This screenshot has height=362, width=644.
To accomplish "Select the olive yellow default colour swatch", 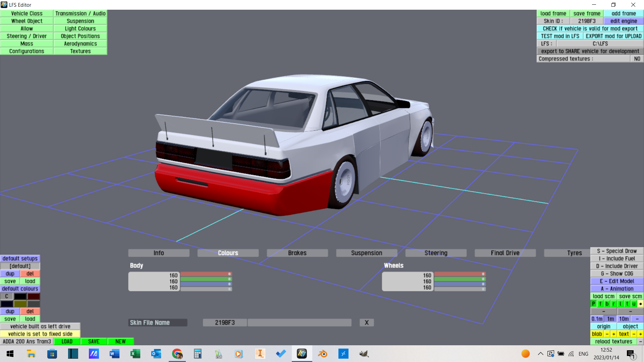I will tap(20, 304).
